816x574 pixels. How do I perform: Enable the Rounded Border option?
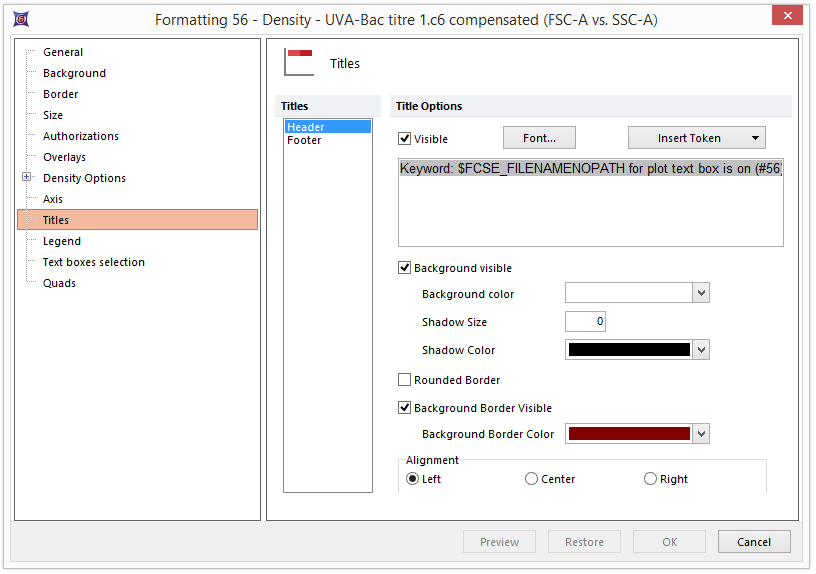pyautogui.click(x=405, y=380)
